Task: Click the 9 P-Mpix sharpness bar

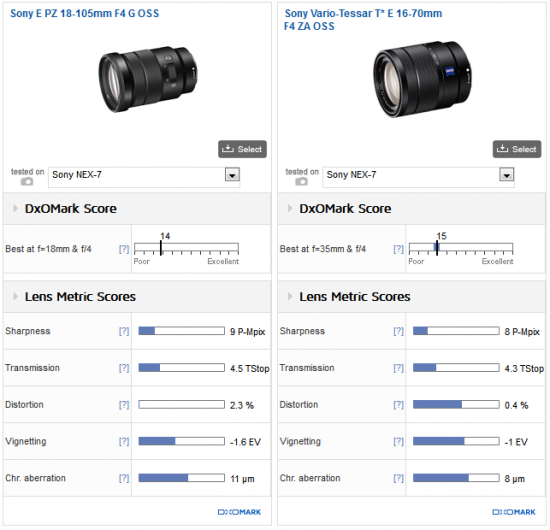Action: 181,331
